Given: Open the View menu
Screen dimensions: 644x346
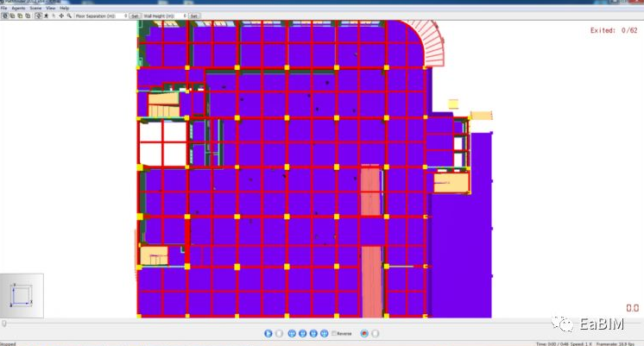Looking at the screenshot, I should (x=51, y=9).
